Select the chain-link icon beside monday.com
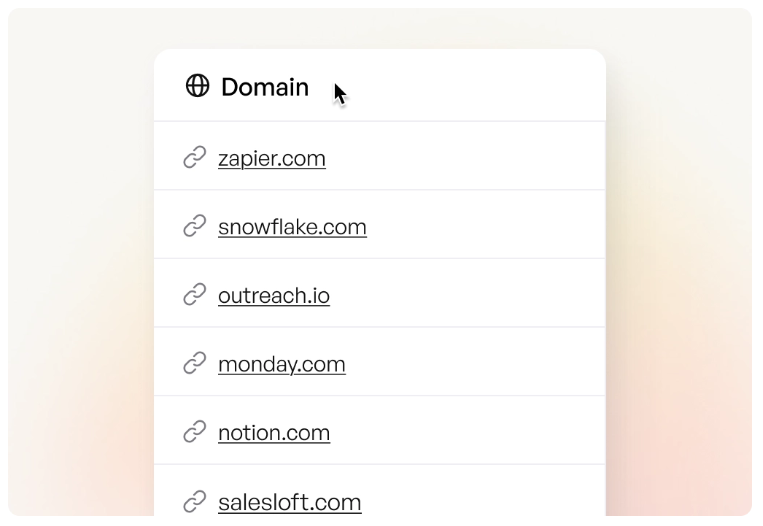The height and width of the screenshot is (526, 763). click(195, 364)
